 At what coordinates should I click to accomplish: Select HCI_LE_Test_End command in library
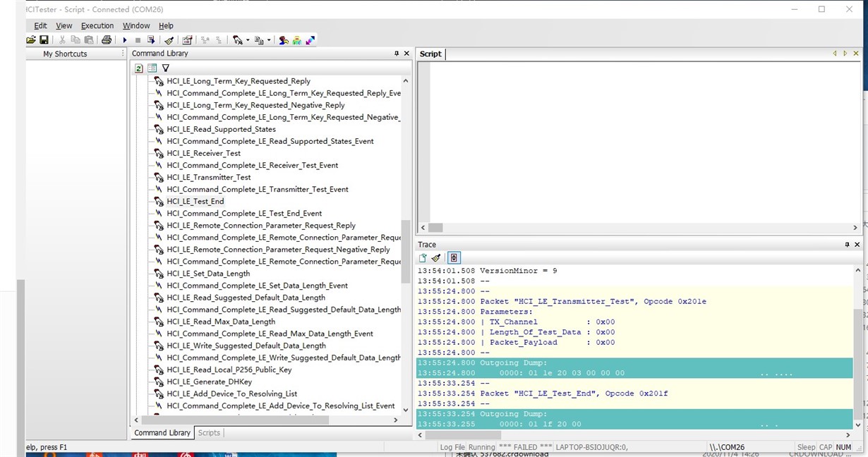coord(195,201)
